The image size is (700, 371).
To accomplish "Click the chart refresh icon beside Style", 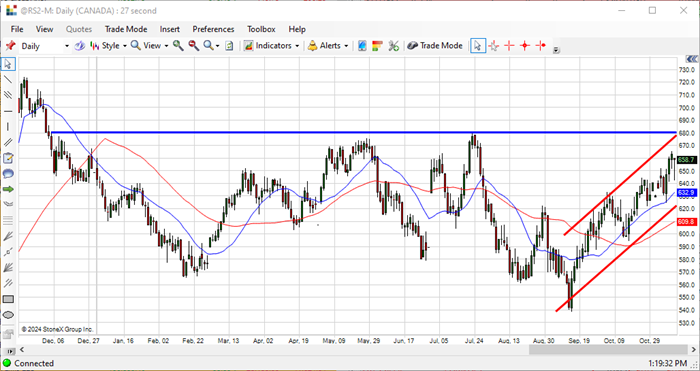I will point(79,46).
